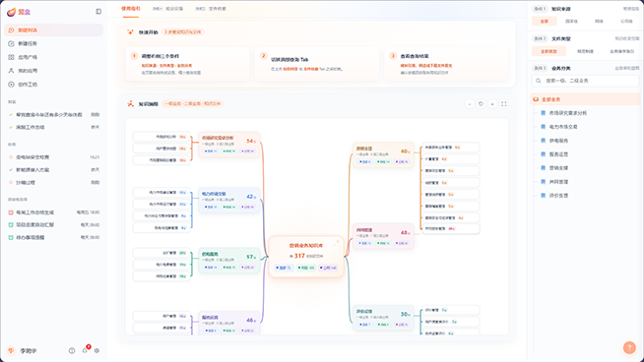Collapse the left sidebar panel icon
This screenshot has width=644, height=362.
98,12
